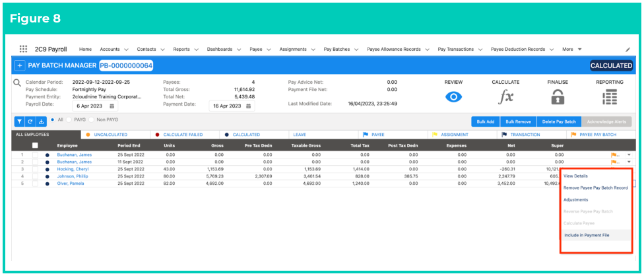644x276 pixels.
Task: Click the Finalise padlock icon
Action: (x=558, y=97)
